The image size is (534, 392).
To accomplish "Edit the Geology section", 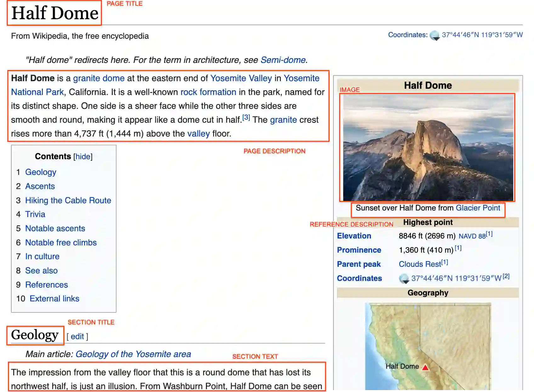I will 77,337.
